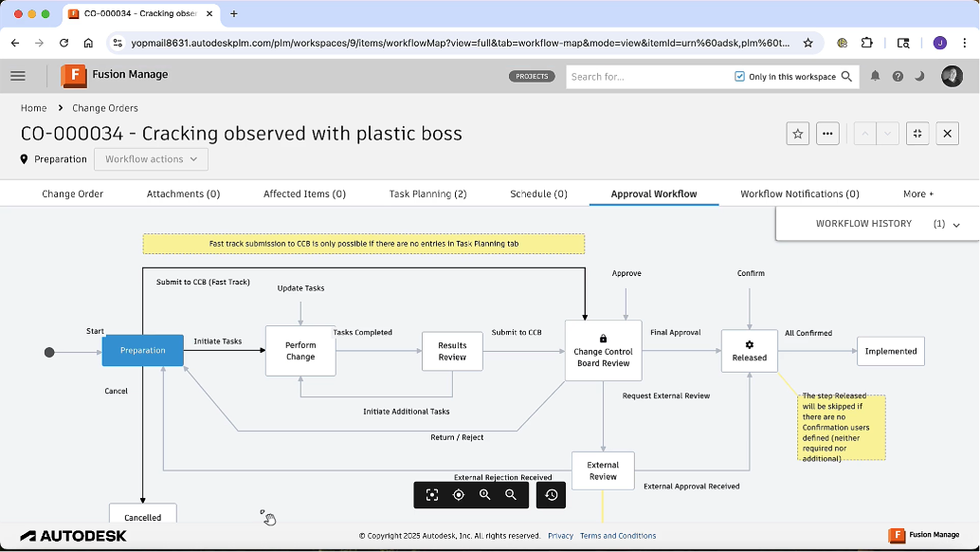Bookmark page with address bar star
The width and height of the screenshot is (980, 552).
coord(808,43)
